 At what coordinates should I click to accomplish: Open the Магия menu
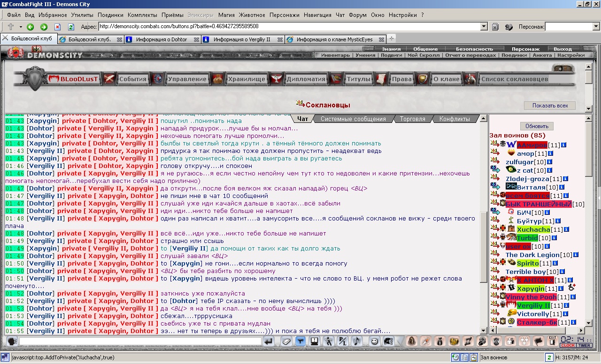tap(226, 15)
